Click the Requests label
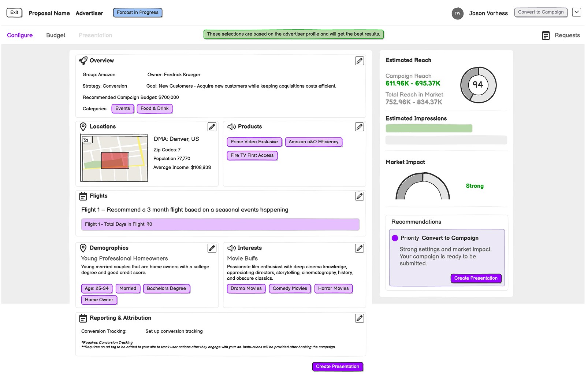 point(567,35)
